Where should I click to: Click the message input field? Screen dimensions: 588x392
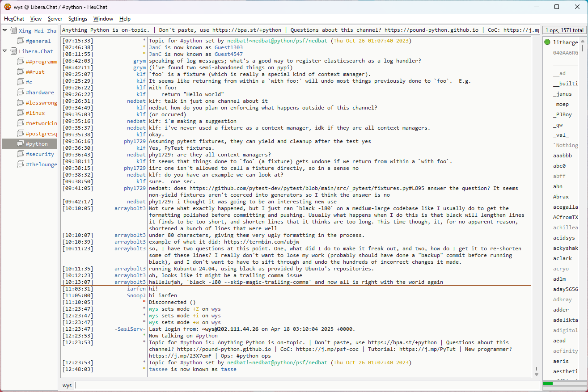307,385
